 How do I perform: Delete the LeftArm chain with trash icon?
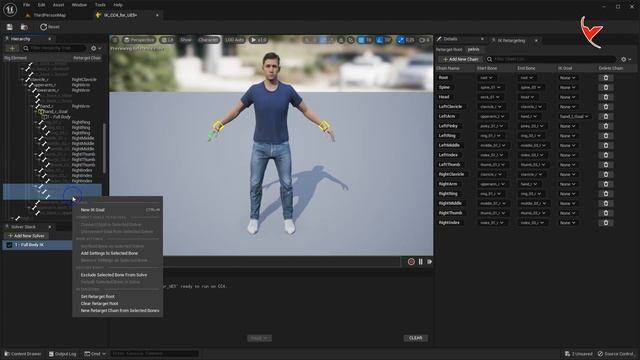[606, 116]
